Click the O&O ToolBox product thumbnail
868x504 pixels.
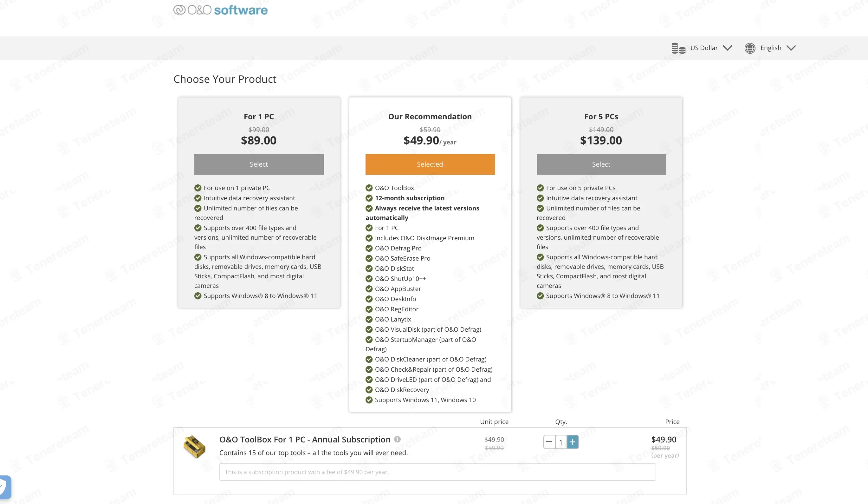[195, 446]
